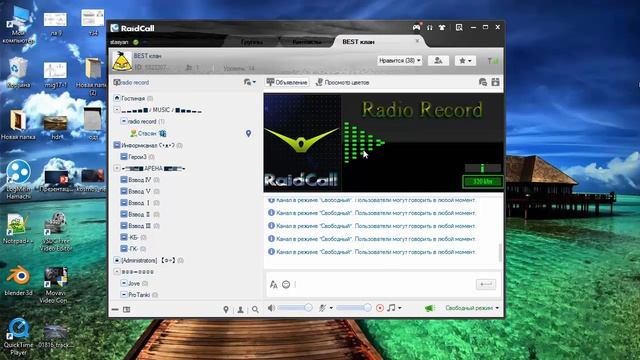
Task: Click in the chat message input field
Action: (x=384, y=284)
